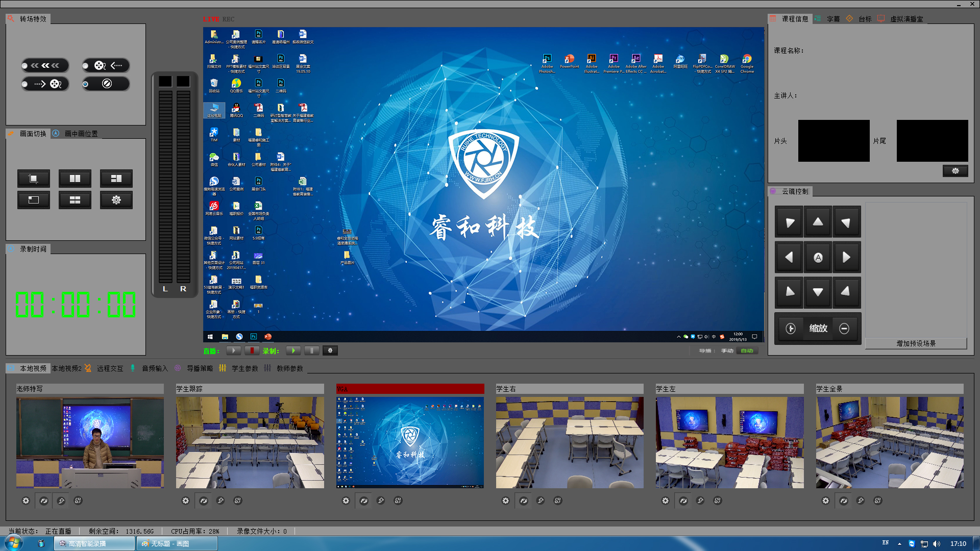Click fourth icon under 学生跟踪 preview

(x=238, y=501)
